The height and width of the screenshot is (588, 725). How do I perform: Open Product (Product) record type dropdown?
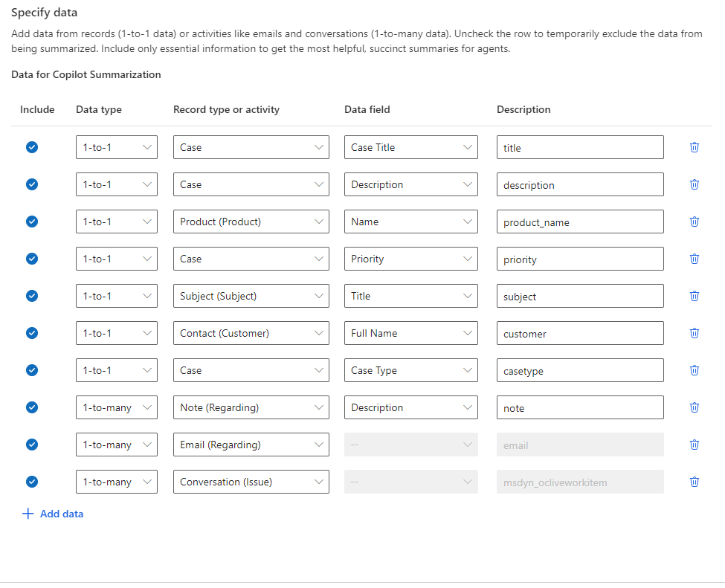point(251,222)
